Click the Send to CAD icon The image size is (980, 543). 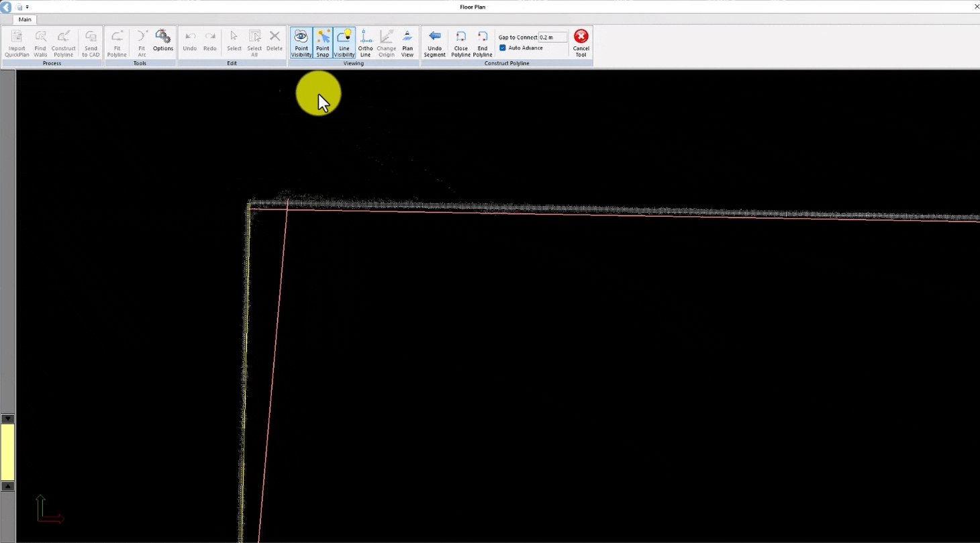coord(90,42)
